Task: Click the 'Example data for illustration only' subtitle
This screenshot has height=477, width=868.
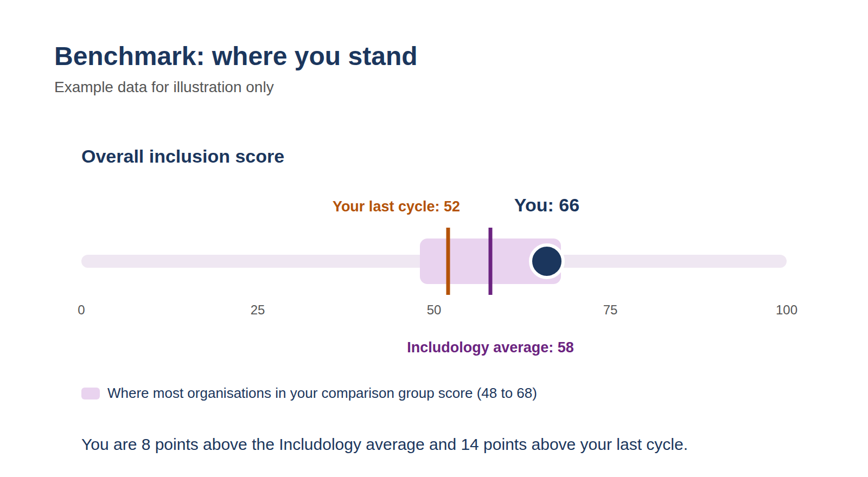Action: [x=164, y=87]
